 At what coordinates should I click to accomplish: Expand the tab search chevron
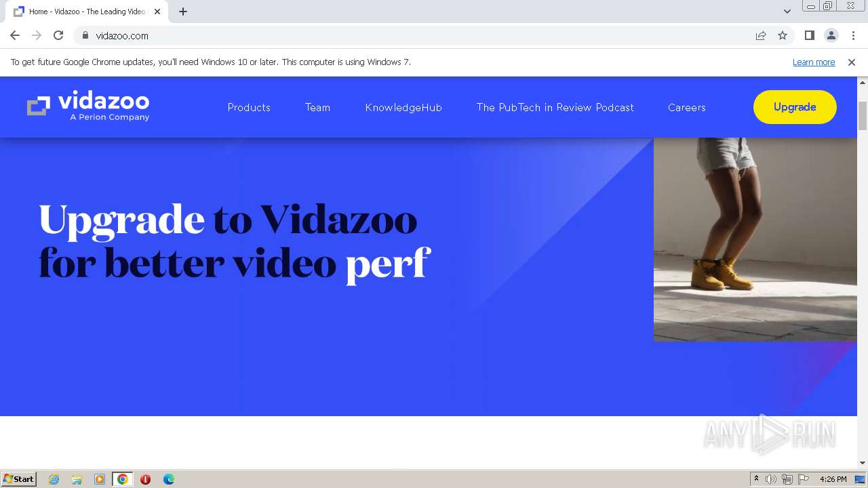pyautogui.click(x=787, y=12)
